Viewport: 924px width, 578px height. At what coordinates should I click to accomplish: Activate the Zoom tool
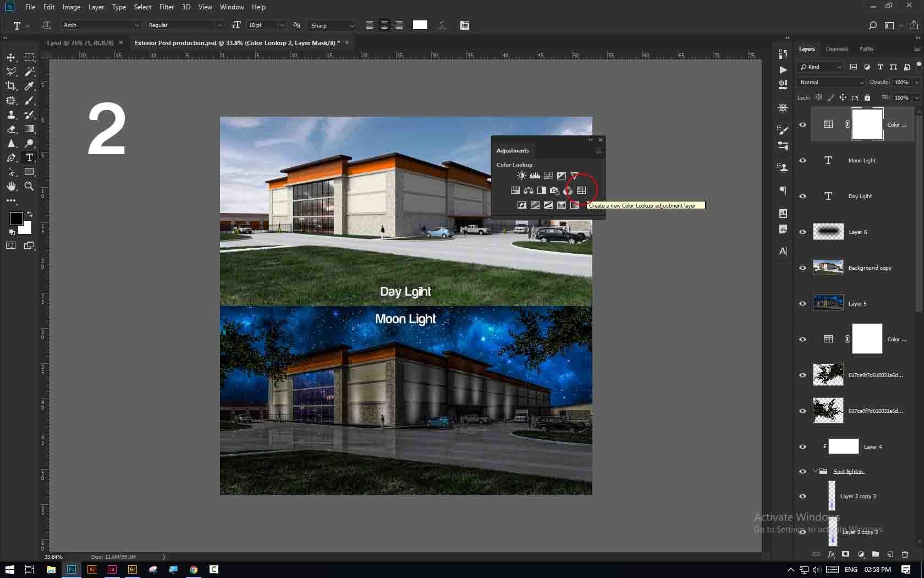point(29,186)
